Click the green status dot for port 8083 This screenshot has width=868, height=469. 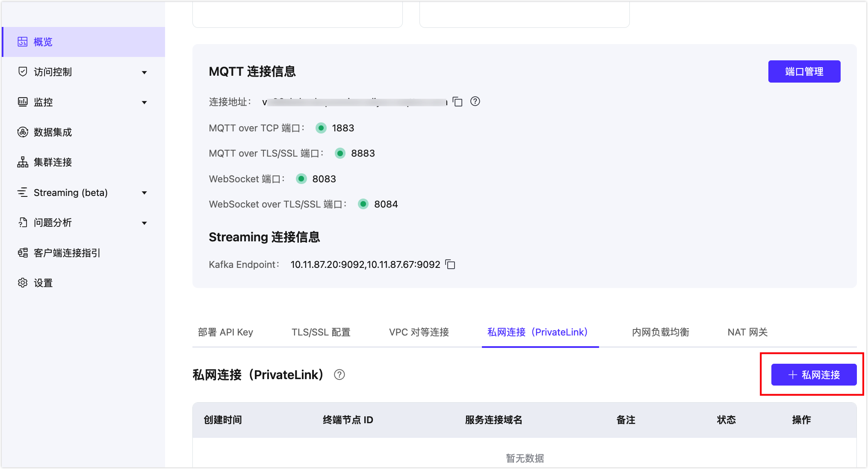[x=301, y=179]
